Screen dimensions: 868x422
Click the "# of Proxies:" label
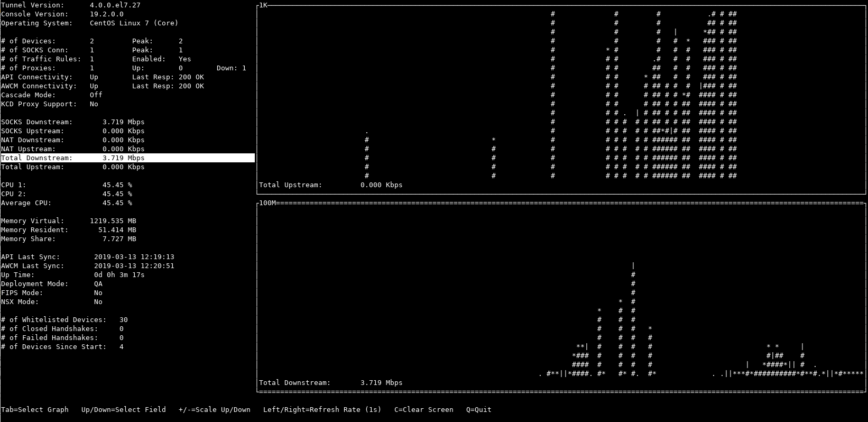[x=29, y=68]
